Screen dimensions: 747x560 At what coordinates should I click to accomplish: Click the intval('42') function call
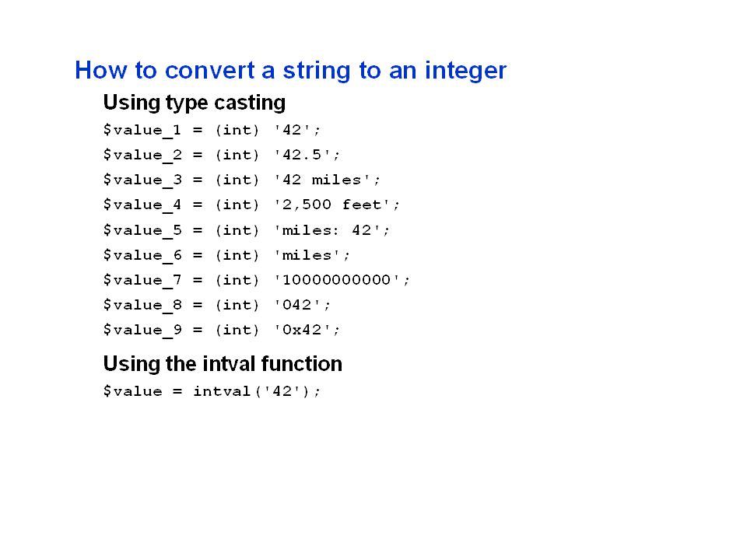click(x=251, y=391)
